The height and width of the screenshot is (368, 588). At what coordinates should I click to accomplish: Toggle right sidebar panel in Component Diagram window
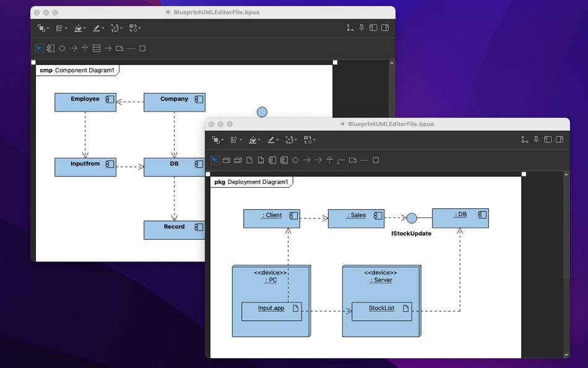[385, 28]
